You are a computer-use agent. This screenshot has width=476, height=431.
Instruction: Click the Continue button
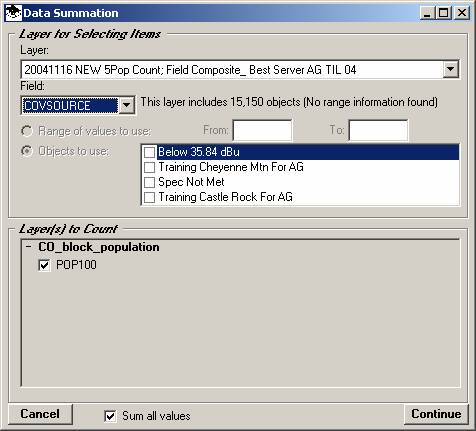pos(436,414)
